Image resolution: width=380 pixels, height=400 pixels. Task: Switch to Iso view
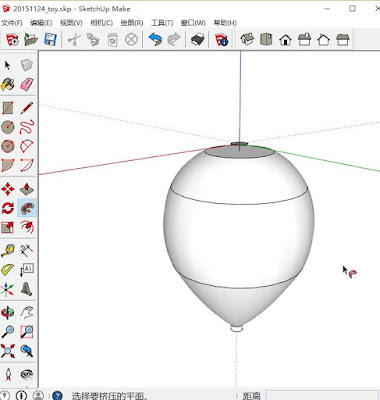247,39
